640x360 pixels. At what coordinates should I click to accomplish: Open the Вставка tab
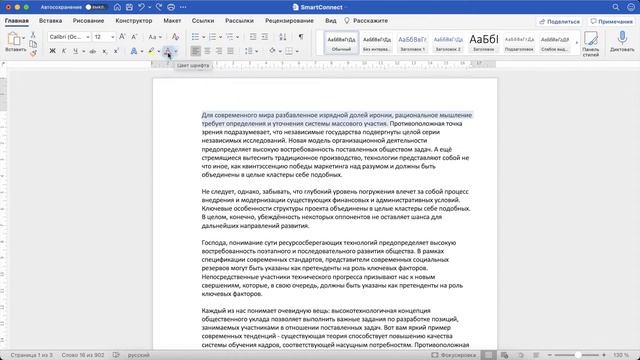(x=51, y=20)
